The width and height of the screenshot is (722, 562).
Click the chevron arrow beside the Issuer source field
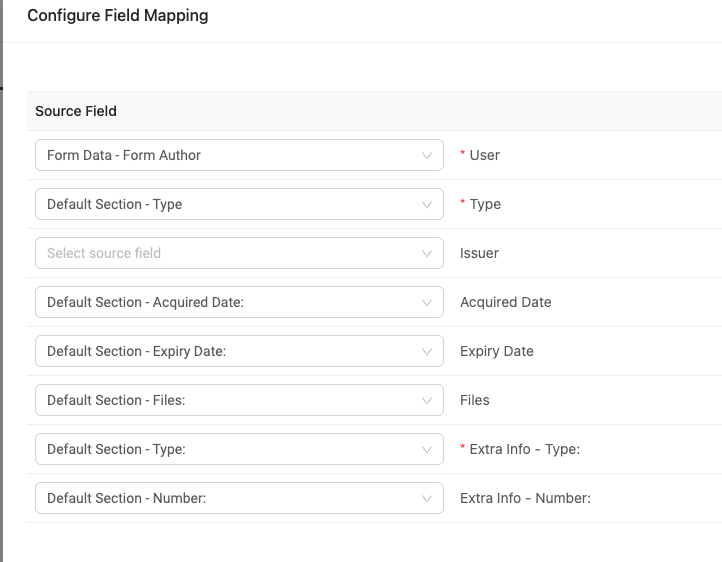(x=427, y=254)
